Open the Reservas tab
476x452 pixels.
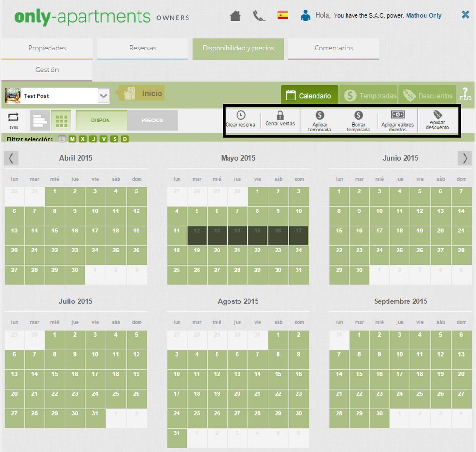pyautogui.click(x=143, y=48)
